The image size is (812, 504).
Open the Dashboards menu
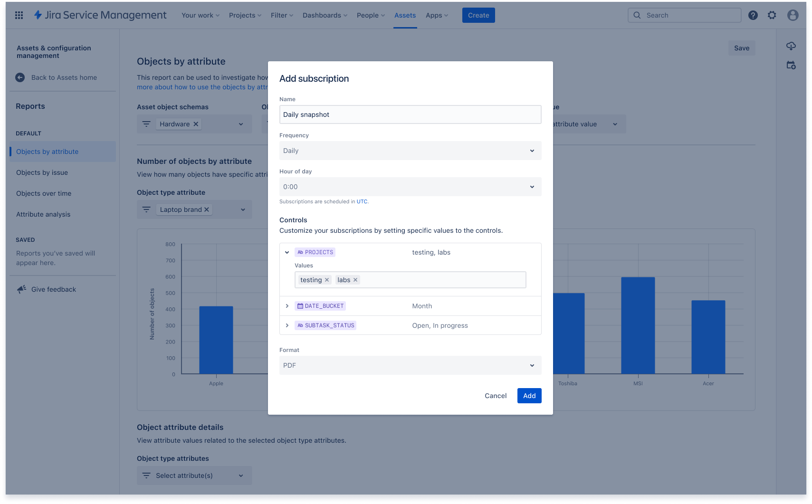point(325,15)
